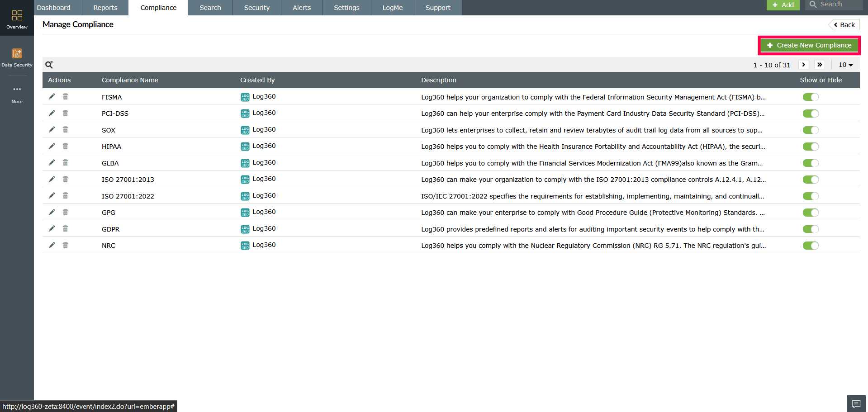Edit the ISO 27001:2022 compliance entry
Image resolution: width=868 pixels, height=412 pixels.
click(52, 195)
